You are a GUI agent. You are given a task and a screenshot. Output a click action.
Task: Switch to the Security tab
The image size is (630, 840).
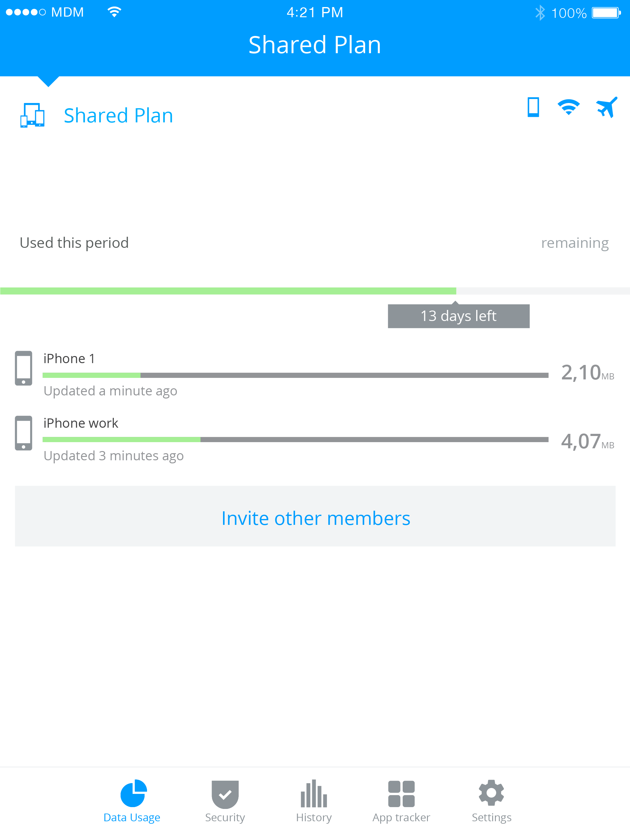[x=225, y=801]
